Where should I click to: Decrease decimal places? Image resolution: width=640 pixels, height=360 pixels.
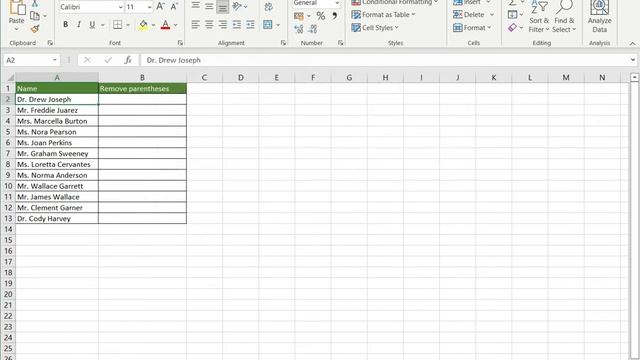[x=313, y=29]
